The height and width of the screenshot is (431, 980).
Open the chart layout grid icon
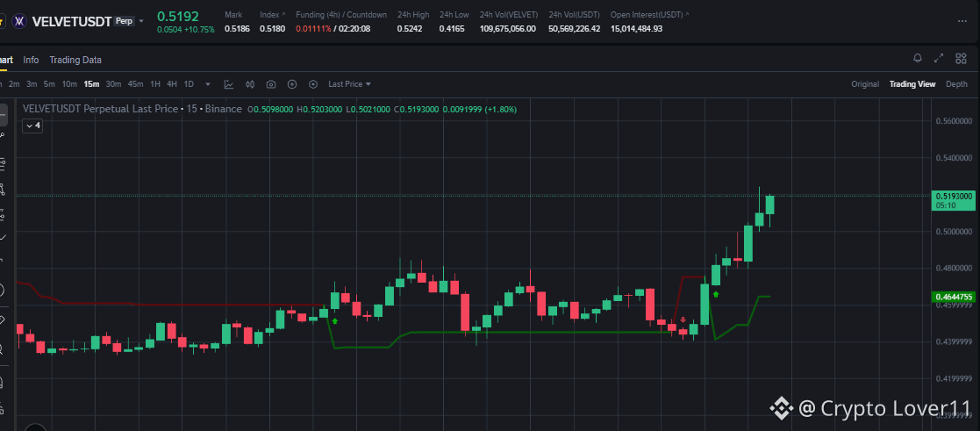pyautogui.click(x=962, y=59)
